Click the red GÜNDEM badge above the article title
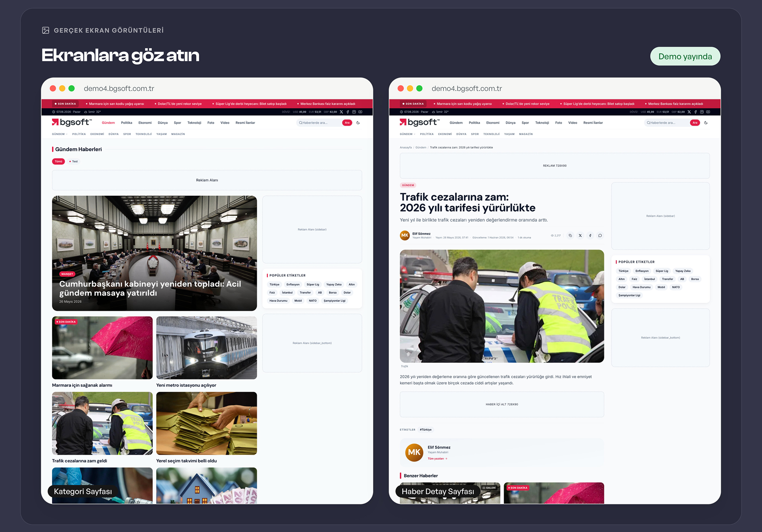 tap(408, 185)
